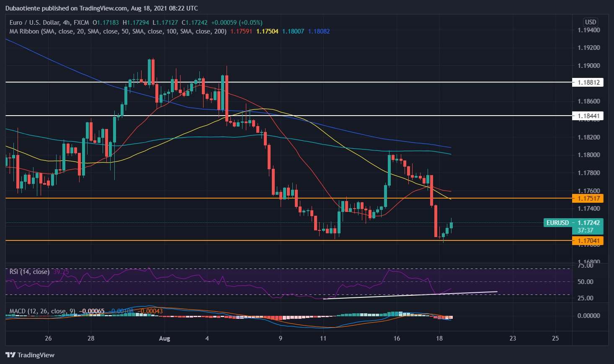Click the high price H1.17294
614x364 pixels.
click(136, 23)
